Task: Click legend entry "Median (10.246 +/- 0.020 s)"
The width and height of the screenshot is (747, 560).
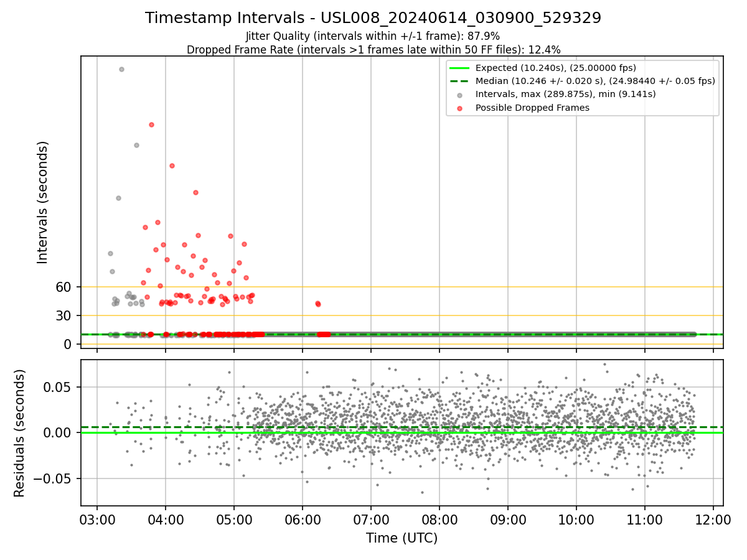Action: [x=594, y=81]
